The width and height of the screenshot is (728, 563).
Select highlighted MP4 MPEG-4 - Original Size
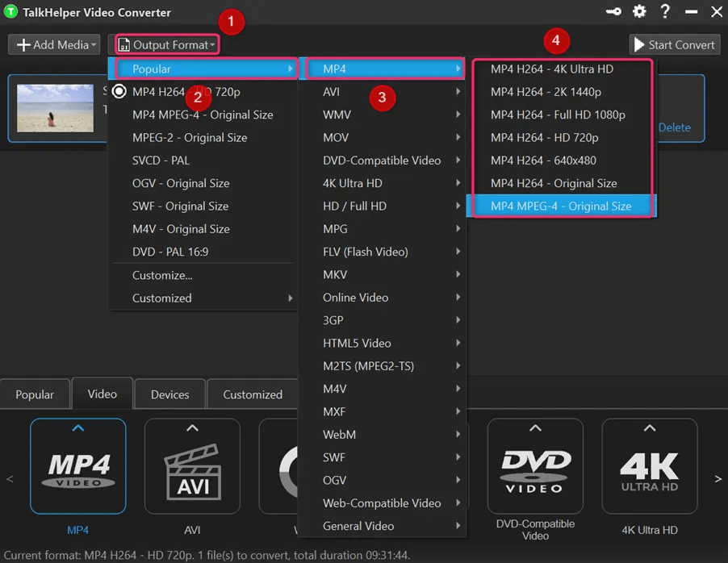[561, 206]
